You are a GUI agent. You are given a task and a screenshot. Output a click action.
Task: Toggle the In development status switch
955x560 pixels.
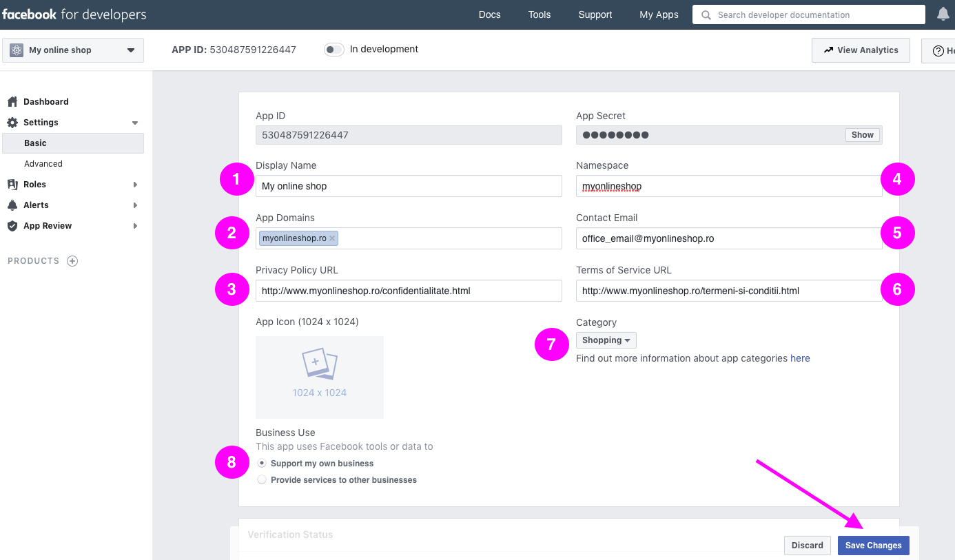[x=334, y=50]
